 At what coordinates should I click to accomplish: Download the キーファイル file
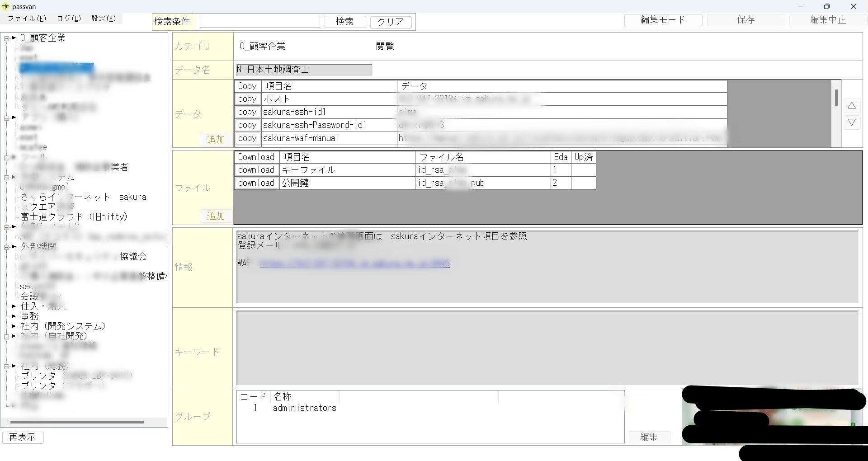(256, 170)
